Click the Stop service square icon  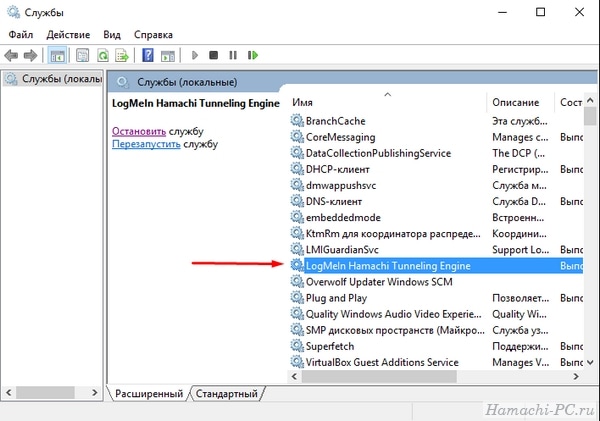point(214,55)
